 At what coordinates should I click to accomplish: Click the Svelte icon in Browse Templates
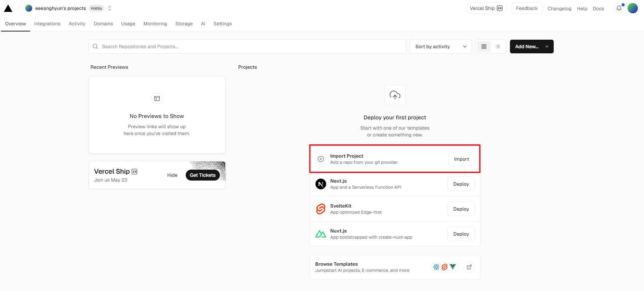[445, 267]
